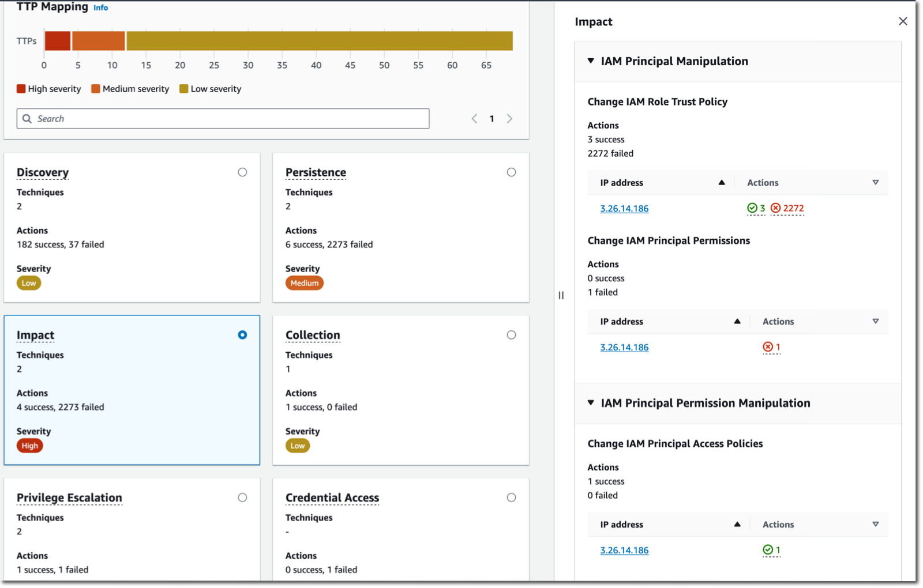Click the Low severity badge in Discovery card
This screenshot has height=588, width=923.
click(29, 283)
